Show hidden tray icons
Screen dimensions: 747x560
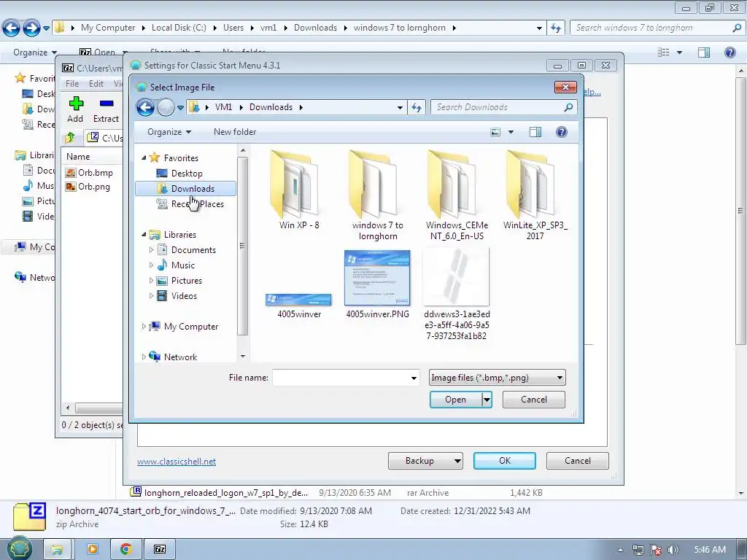620,550
